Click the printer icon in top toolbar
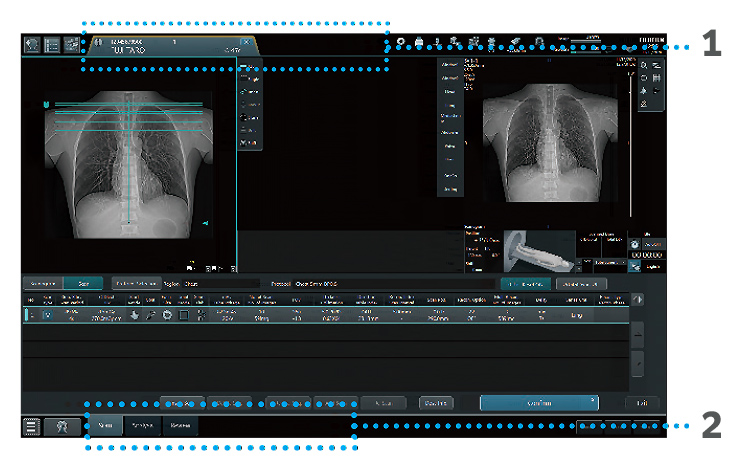Screen dimensions: 750x476 419,43
